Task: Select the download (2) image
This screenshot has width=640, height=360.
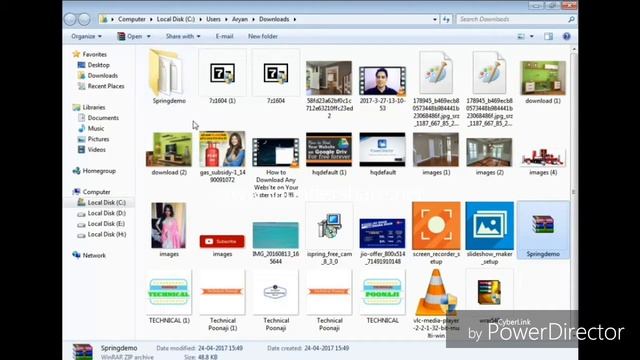Action: 169,150
